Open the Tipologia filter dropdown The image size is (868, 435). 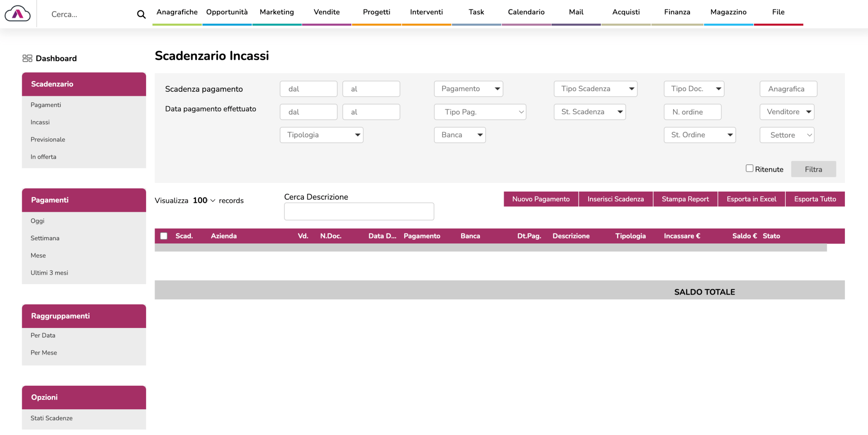[x=321, y=135]
